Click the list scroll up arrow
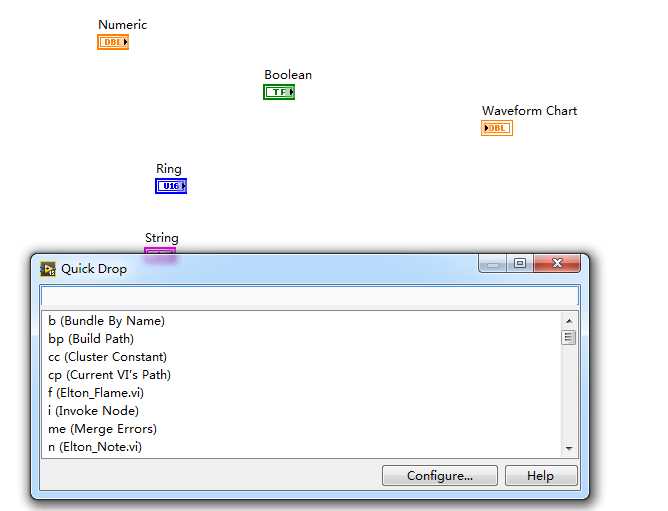This screenshot has width=668, height=511. tap(569, 320)
